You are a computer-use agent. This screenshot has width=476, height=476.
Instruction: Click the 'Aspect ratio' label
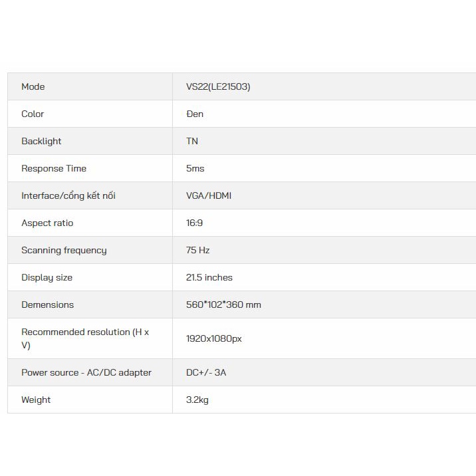tap(47, 223)
